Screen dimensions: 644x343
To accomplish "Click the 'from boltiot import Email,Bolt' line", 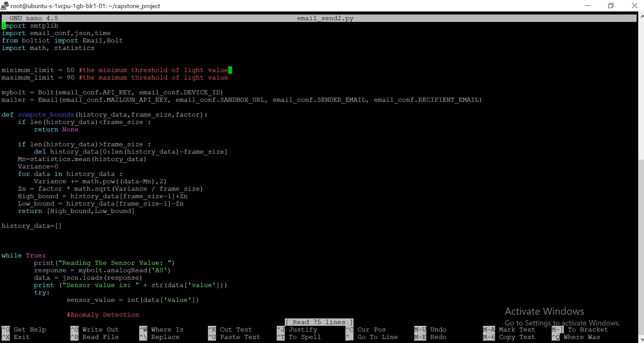I will tap(62, 40).
